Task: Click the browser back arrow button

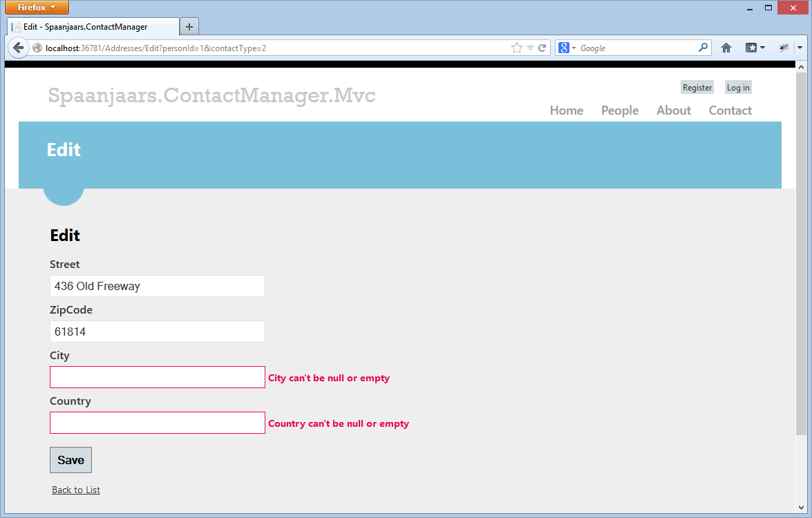Action: (x=19, y=48)
